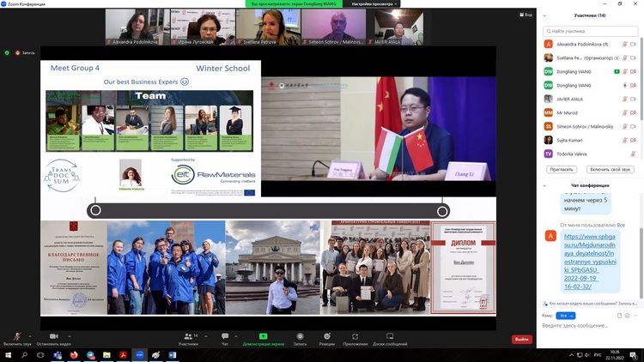
Task: Toggle first Dongliang WANG's muted mic icon
Action: coord(625,71)
